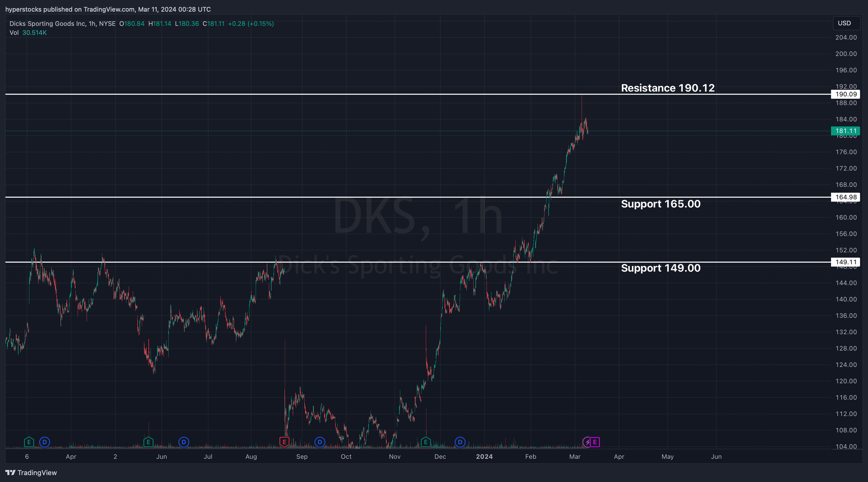Viewport: 868px width, 482px height.
Task: Select the Support 149.00 text label
Action: coord(660,268)
